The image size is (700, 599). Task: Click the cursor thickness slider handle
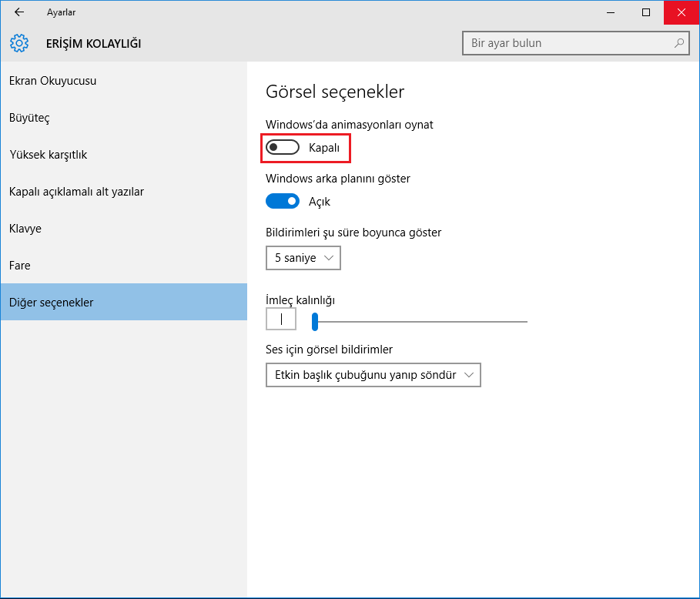point(315,321)
